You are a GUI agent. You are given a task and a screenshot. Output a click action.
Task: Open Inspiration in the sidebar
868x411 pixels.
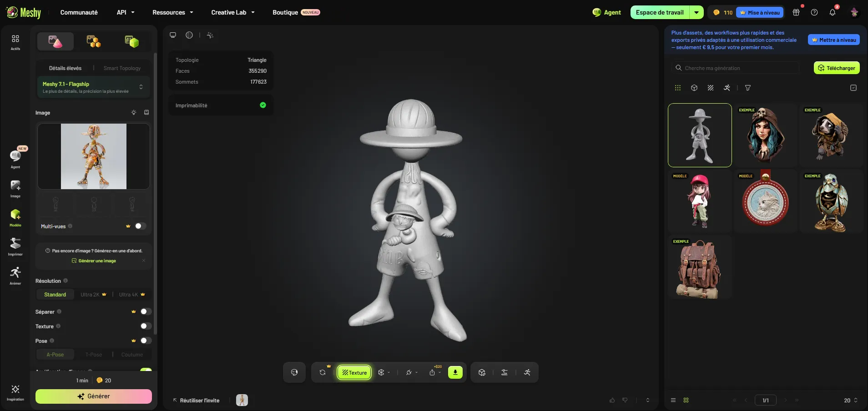15,392
